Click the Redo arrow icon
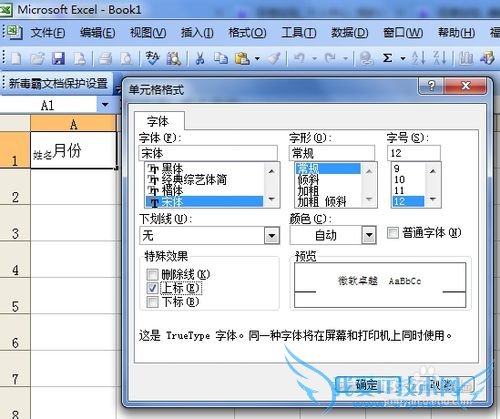 (330, 59)
